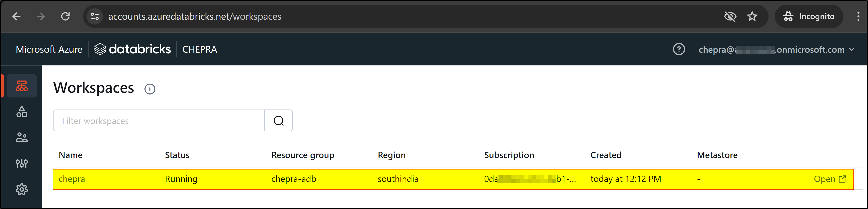868x209 pixels.
Task: Open the Settings gear sidebar icon
Action: (22, 189)
